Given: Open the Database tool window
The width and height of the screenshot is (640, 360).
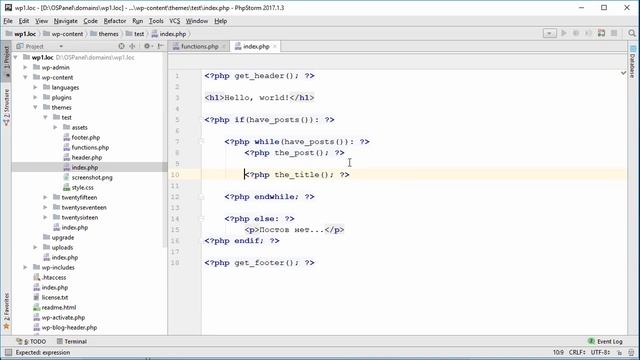Looking at the screenshot, I should click(632, 62).
